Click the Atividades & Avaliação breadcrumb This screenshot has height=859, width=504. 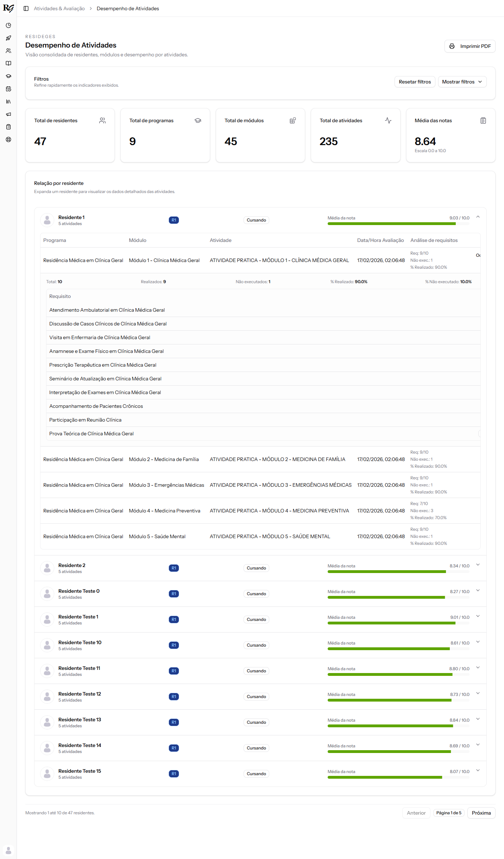(59, 8)
